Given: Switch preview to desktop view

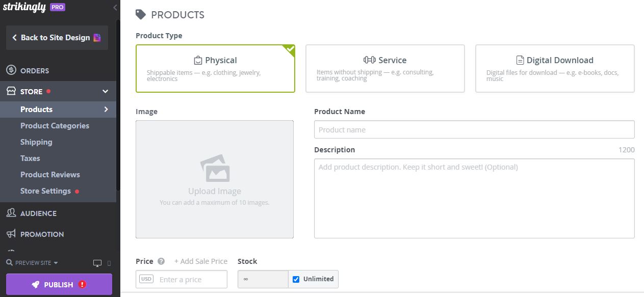Looking at the screenshot, I should click(x=96, y=262).
